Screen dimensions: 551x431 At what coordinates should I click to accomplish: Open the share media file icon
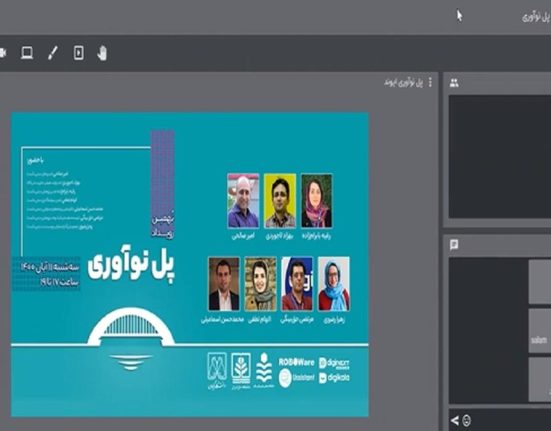click(x=79, y=53)
